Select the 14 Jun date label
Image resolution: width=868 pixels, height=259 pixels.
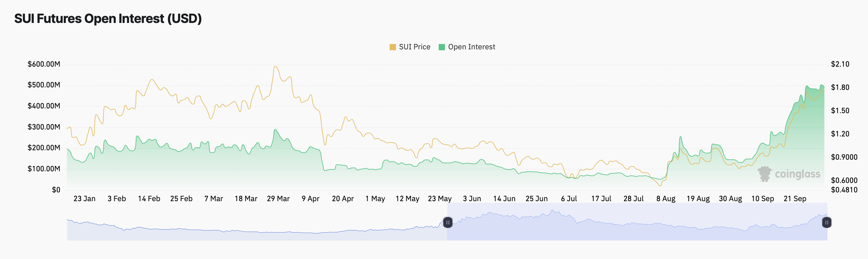click(504, 199)
